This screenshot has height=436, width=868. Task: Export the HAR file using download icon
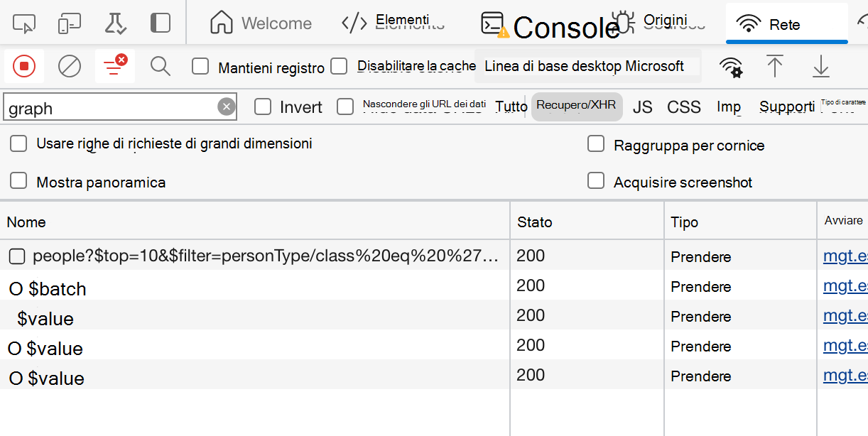click(821, 66)
